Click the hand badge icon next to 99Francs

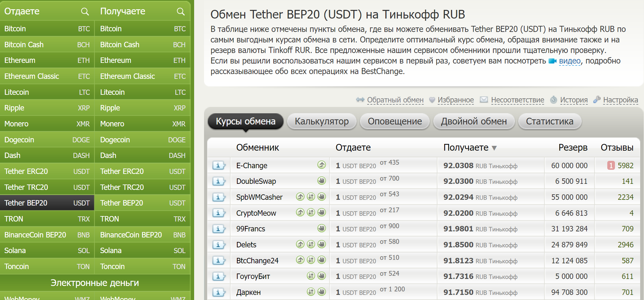click(x=322, y=228)
